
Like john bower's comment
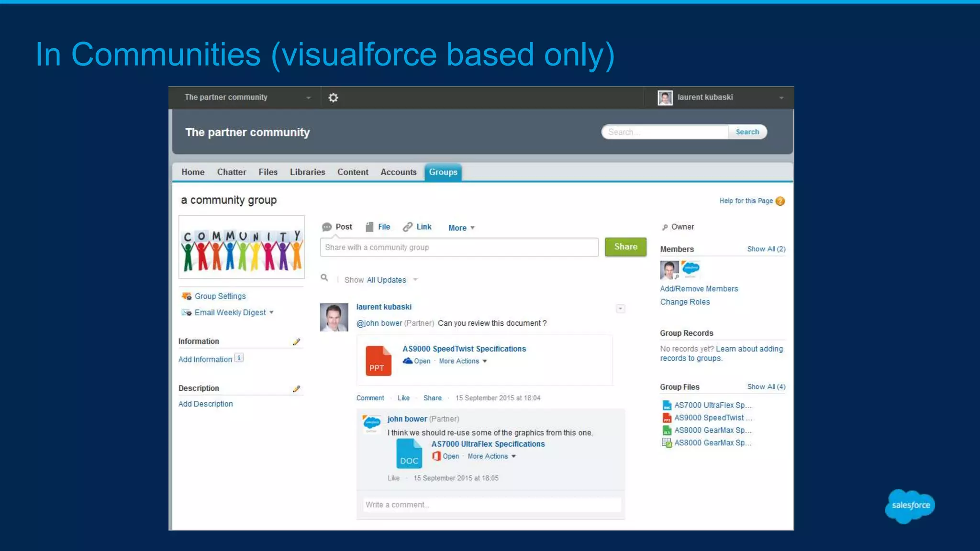[x=393, y=478]
